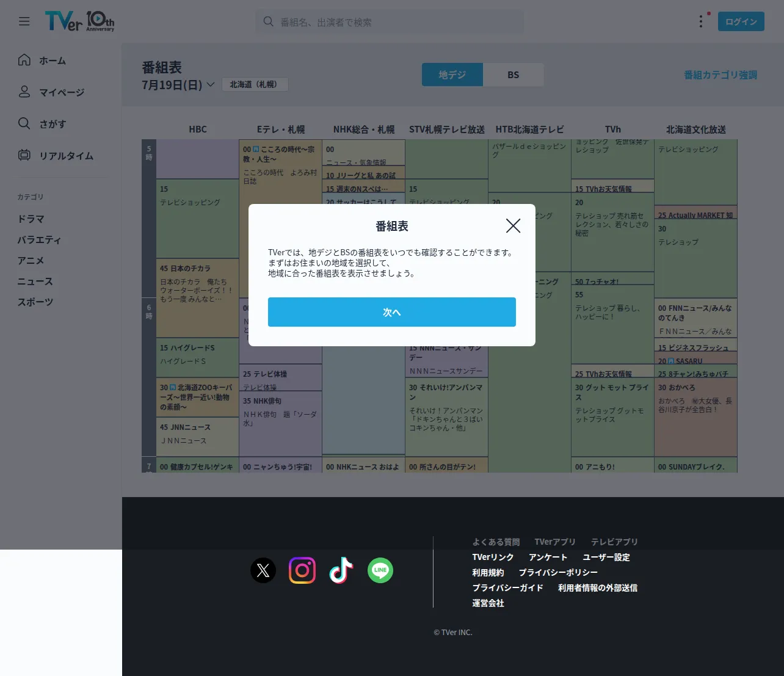Open TVer's LINE account
This screenshot has width=784, height=676.
[x=380, y=570]
